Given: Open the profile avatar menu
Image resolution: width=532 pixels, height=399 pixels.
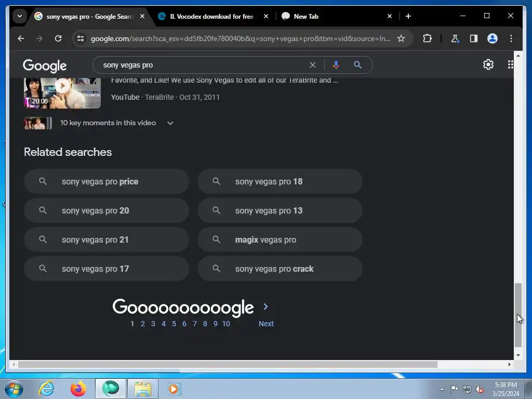Looking at the screenshot, I should 493,38.
